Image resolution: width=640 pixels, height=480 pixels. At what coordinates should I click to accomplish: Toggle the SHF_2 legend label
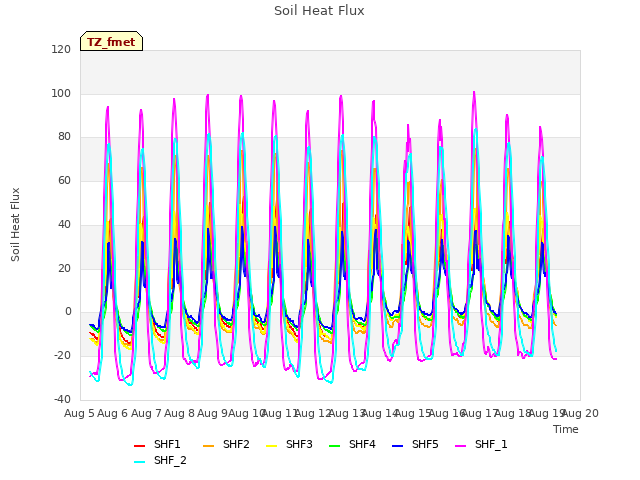(x=170, y=460)
